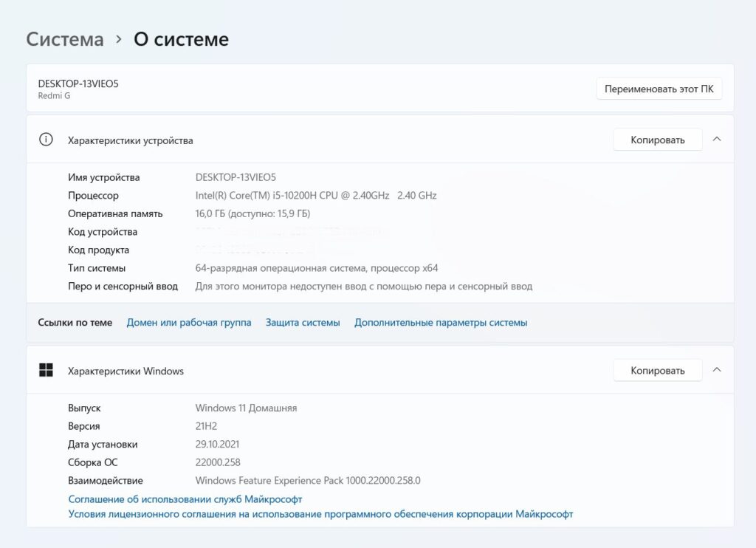Click the Код устройства label
The height and width of the screenshot is (548, 756).
(103, 232)
